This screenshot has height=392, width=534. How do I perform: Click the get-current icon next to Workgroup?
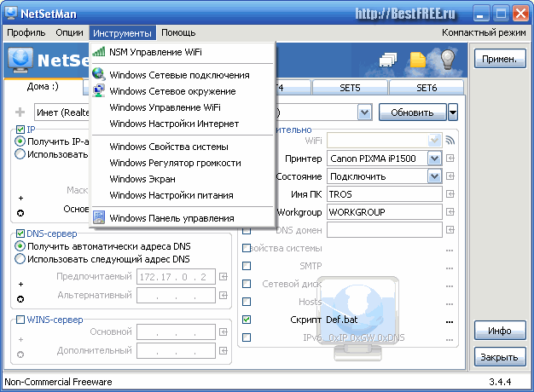point(450,212)
